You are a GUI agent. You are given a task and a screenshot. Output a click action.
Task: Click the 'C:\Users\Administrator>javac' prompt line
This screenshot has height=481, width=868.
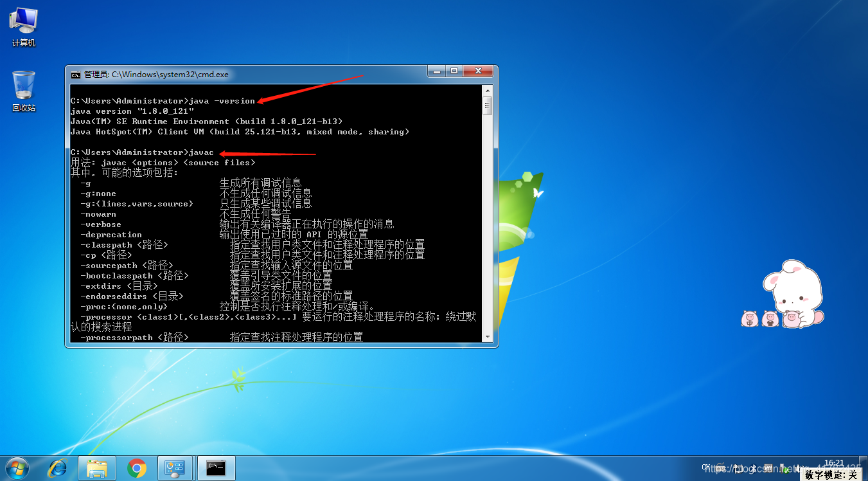click(142, 152)
